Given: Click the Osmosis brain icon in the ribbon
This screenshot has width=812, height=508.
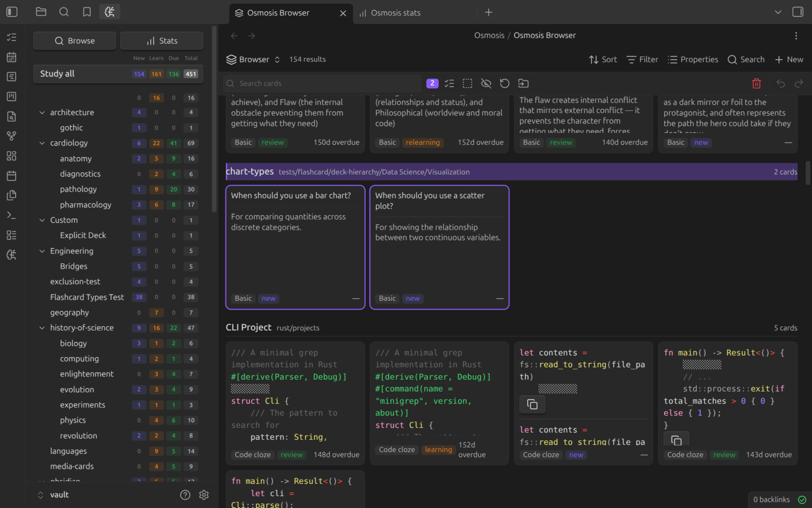Looking at the screenshot, I should pos(12,255).
